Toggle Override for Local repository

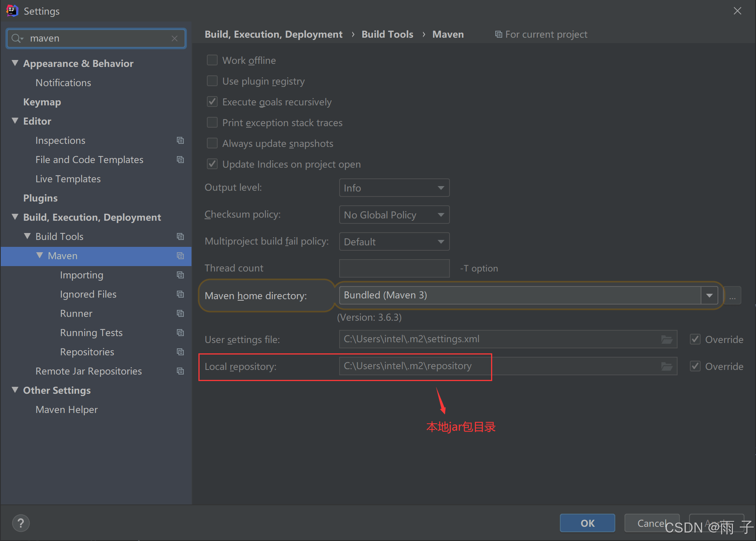pos(695,366)
